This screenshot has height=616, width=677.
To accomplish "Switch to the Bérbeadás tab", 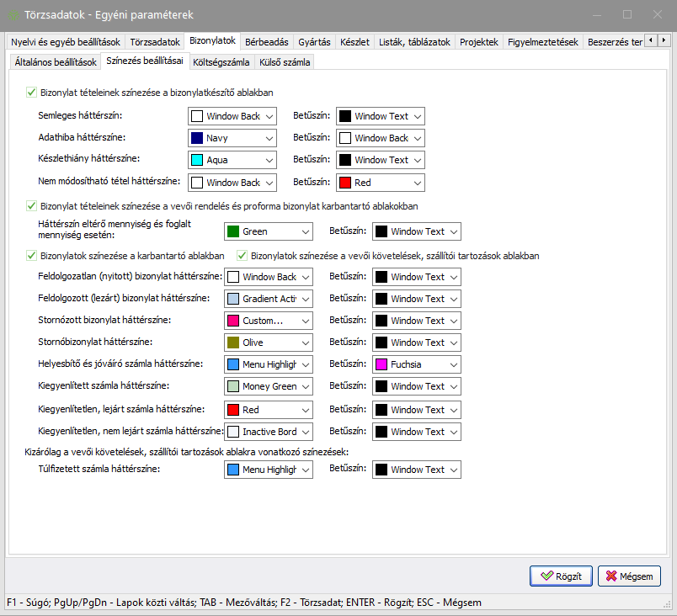I will click(x=267, y=42).
